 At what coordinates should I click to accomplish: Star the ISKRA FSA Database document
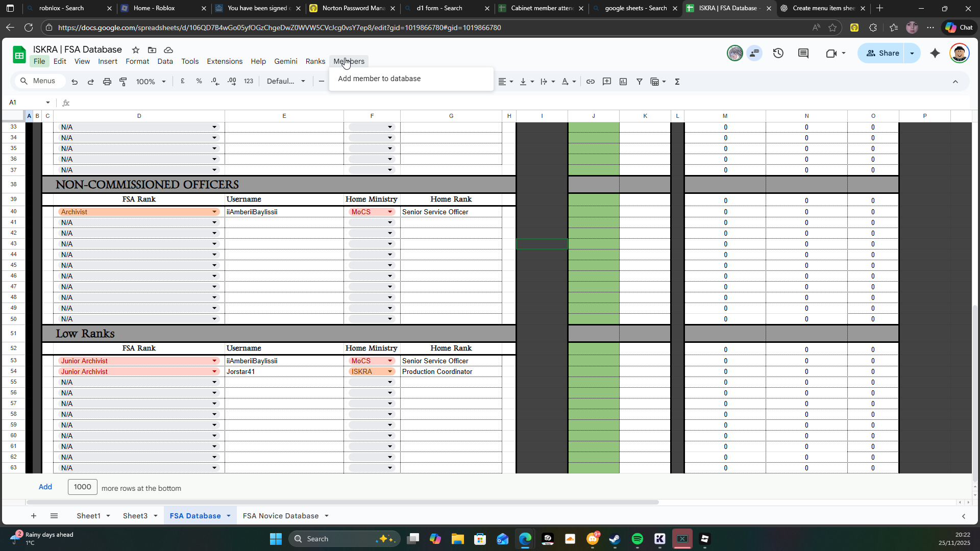pos(135,50)
